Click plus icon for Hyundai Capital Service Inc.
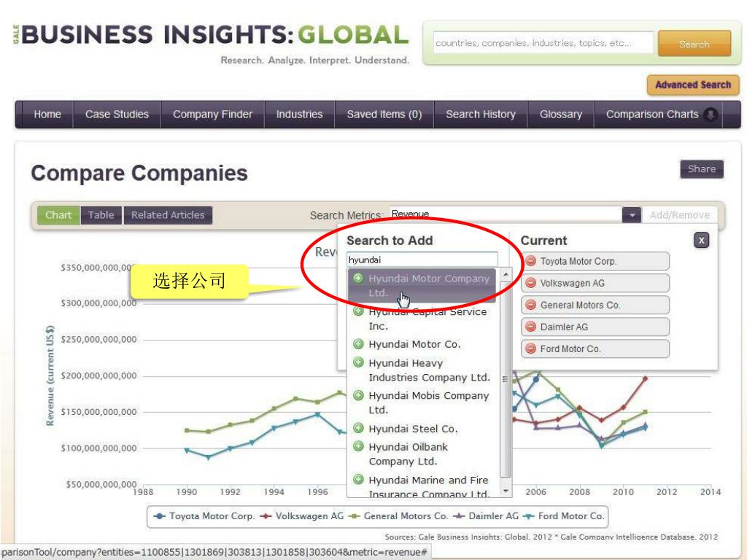 pyautogui.click(x=358, y=311)
